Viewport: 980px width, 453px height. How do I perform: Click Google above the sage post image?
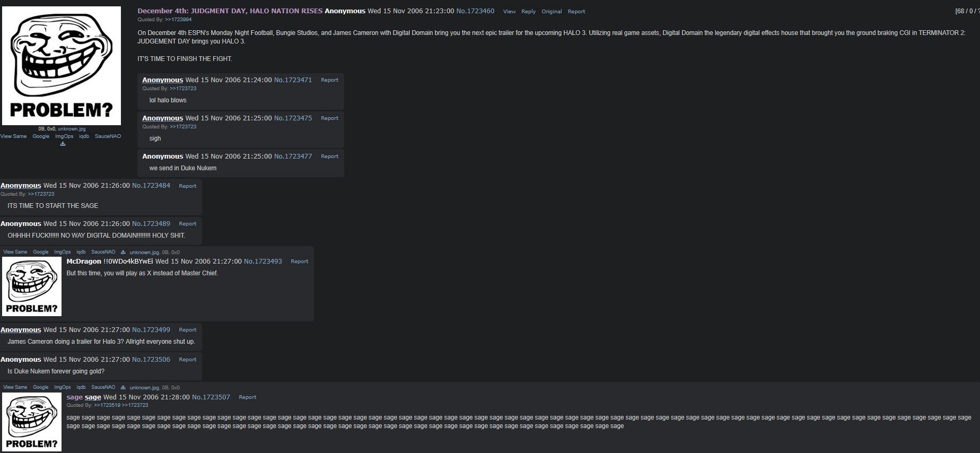click(x=40, y=387)
